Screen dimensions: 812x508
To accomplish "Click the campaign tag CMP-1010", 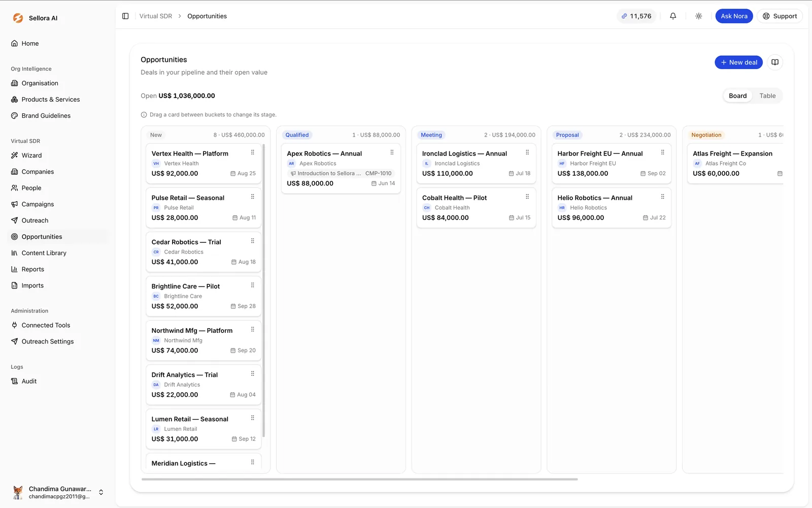I will point(379,173).
